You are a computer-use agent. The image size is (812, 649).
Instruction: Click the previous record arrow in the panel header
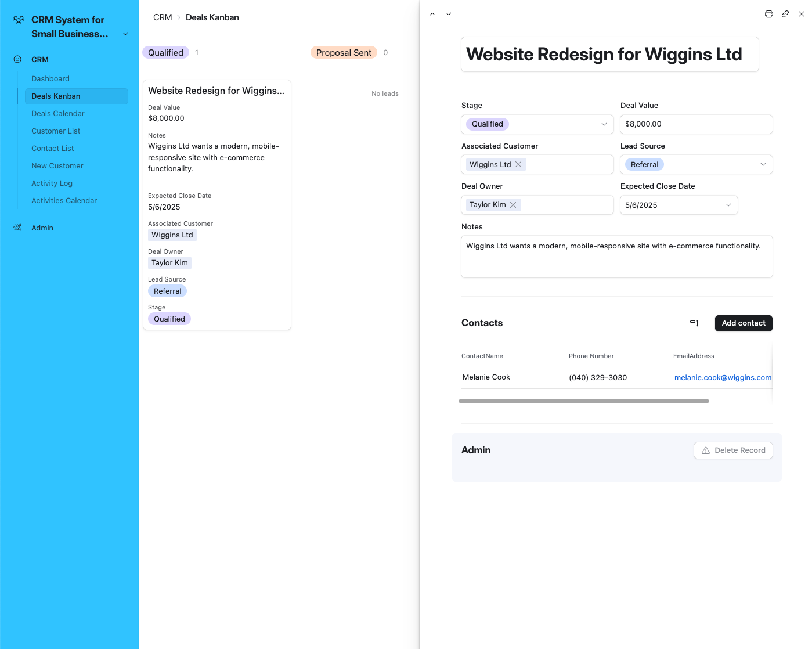[432, 13]
